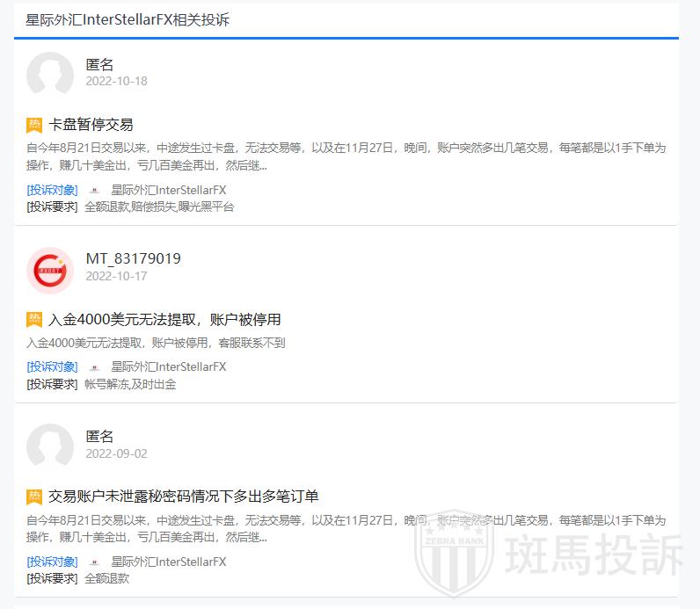
Task: Click the anonymous avatar on the 2022-10-18 complaint
Action: [x=50, y=74]
